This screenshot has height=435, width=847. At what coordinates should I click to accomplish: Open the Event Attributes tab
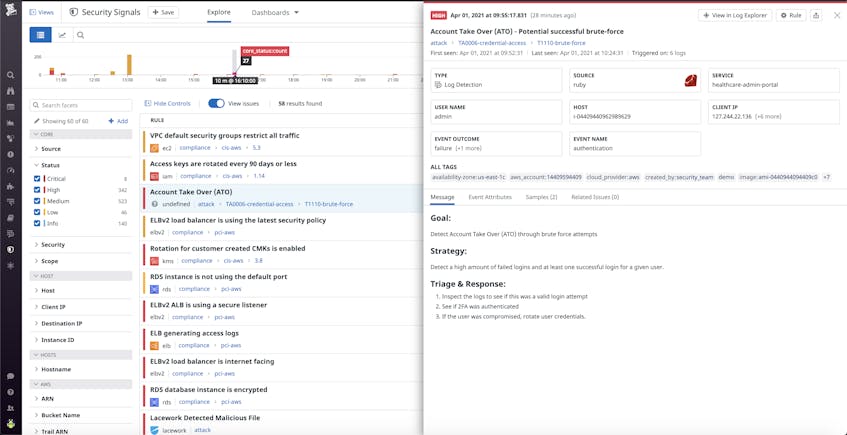click(490, 197)
